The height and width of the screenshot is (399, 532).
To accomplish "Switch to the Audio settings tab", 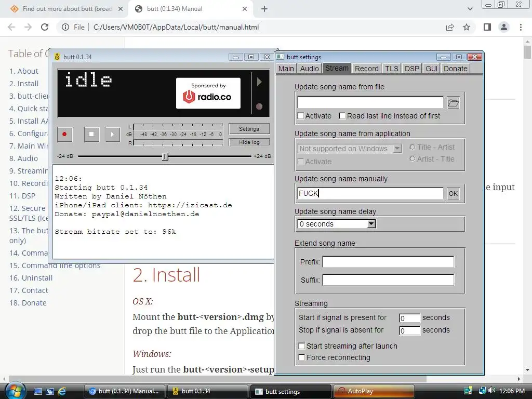I will 310,69.
